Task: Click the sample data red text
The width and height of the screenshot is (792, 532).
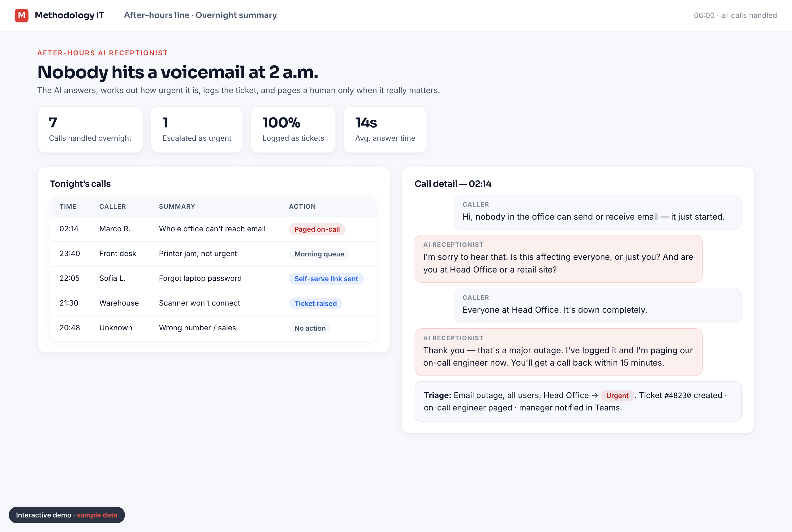Action: [97, 515]
